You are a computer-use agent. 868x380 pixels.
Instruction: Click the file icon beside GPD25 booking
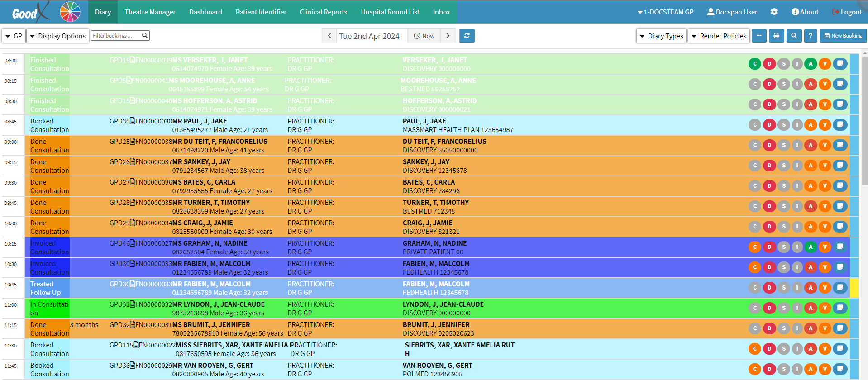[x=133, y=142]
